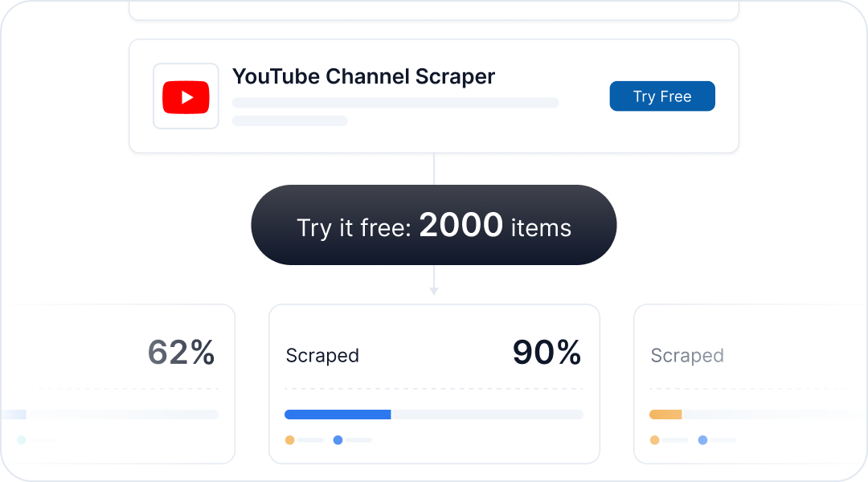This screenshot has height=482, width=868.
Task: Click the connector line above the pill
Action: coord(434,169)
